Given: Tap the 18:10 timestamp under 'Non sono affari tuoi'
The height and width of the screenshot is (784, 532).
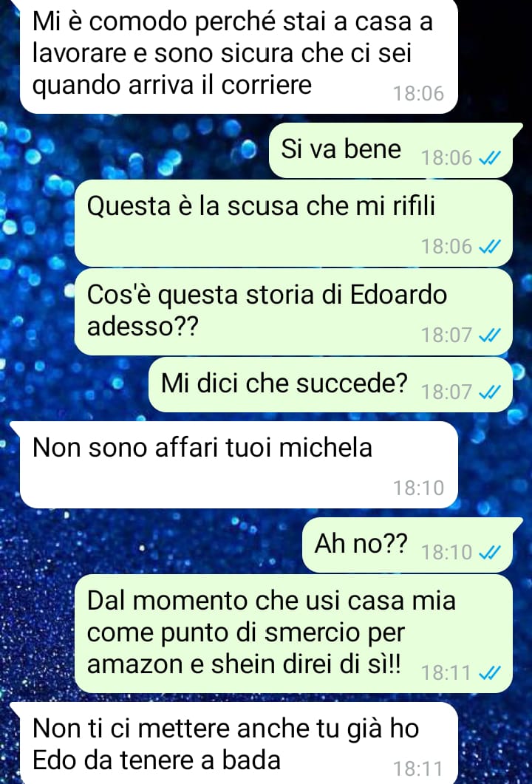Looking at the screenshot, I should click(418, 488).
